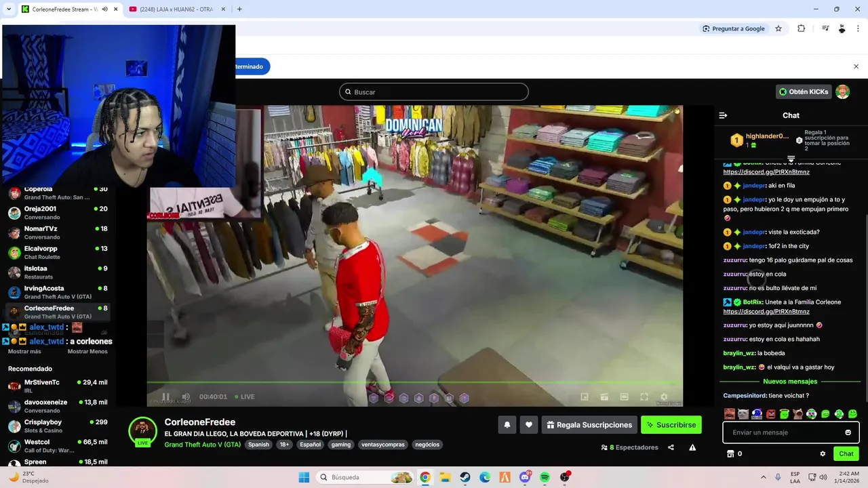
Task: Click the Windows taskbar Búsqueda box
Action: [x=366, y=477]
